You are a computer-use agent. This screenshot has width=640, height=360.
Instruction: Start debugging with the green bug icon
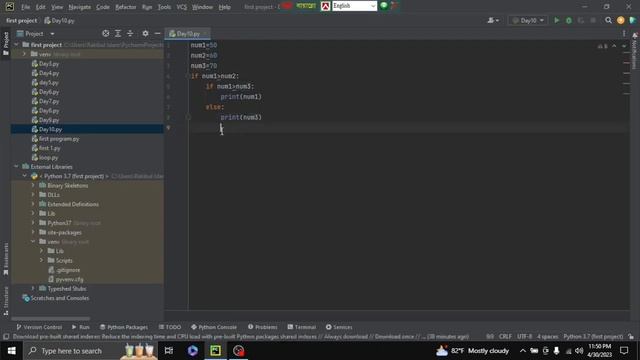[x=569, y=20]
